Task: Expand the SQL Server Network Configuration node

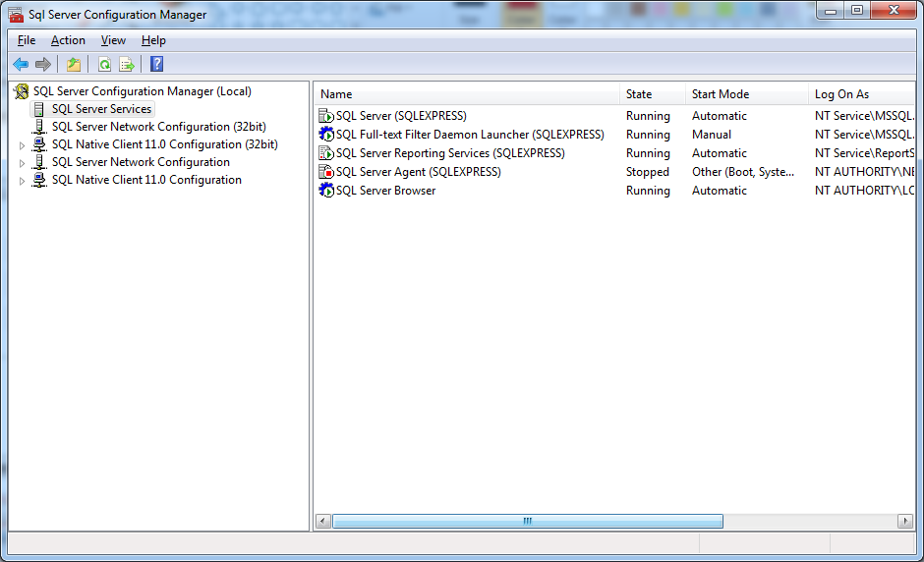Action: click(x=22, y=162)
